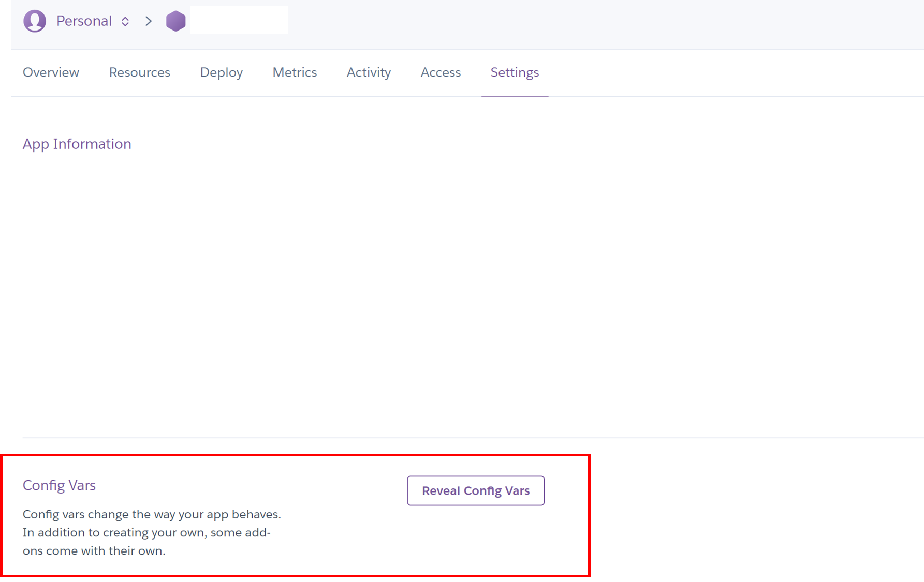The height and width of the screenshot is (582, 924).
Task: Switch to the Overview tab
Action: tap(51, 72)
